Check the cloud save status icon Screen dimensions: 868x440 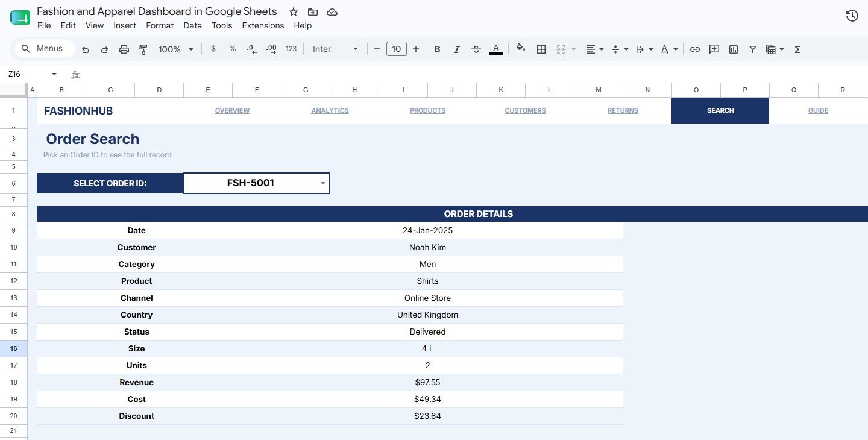[x=332, y=12]
